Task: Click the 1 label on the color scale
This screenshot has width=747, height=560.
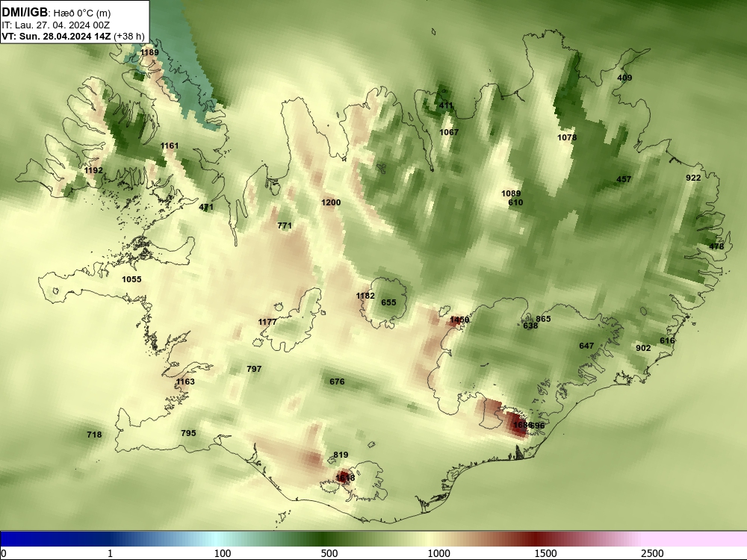Action: [x=110, y=553]
